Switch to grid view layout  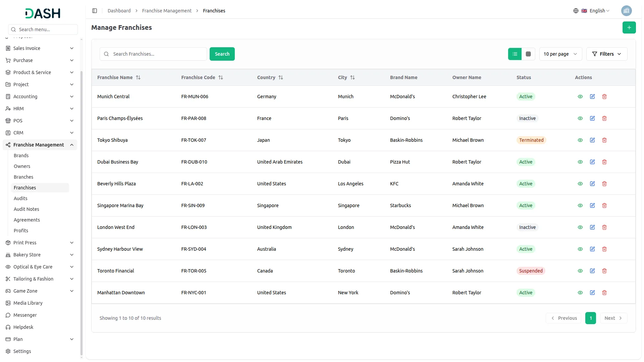click(x=528, y=54)
